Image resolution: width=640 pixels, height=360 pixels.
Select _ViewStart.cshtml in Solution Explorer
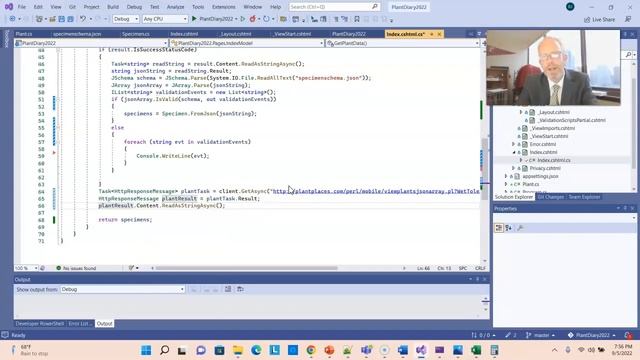pos(549,136)
